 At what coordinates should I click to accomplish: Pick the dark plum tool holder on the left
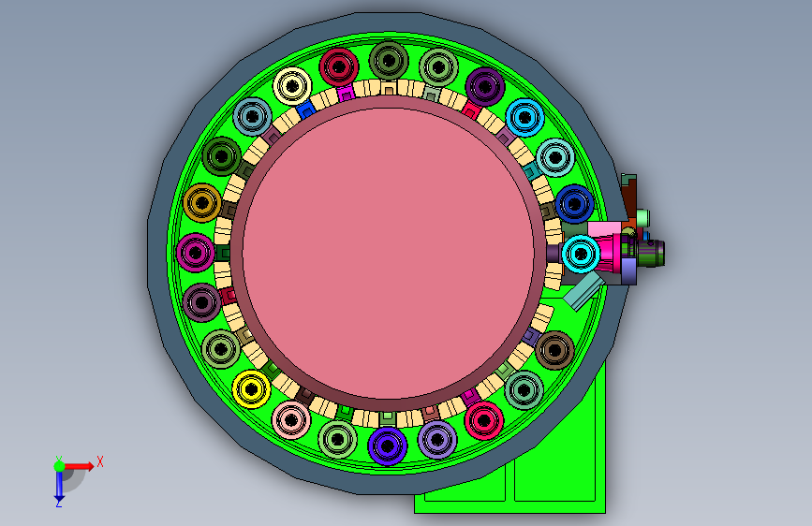[201, 302]
